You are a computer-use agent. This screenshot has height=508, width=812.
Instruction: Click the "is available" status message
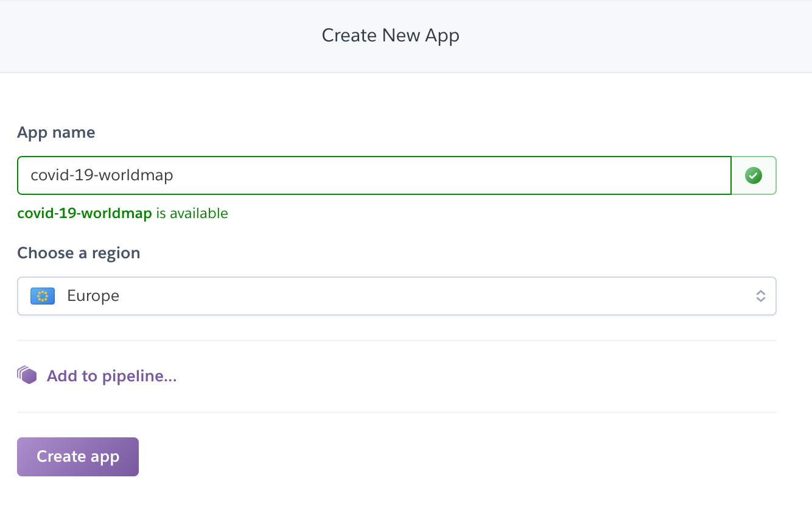(x=192, y=213)
